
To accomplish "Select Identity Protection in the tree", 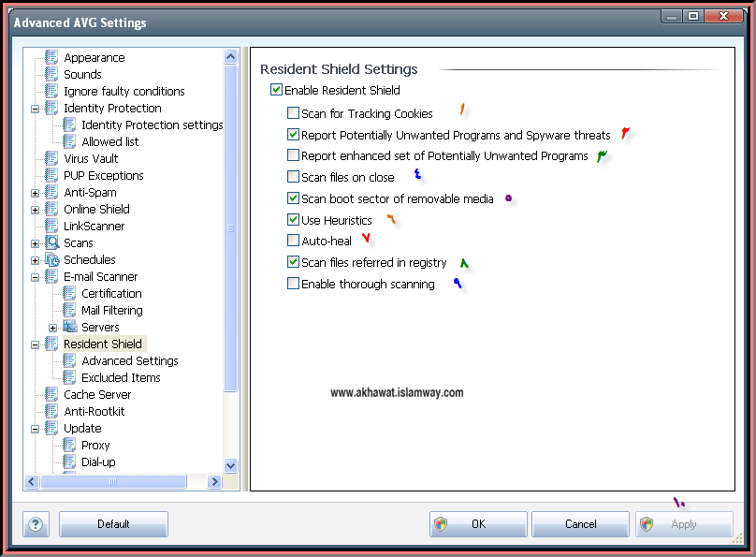I will click(x=112, y=108).
